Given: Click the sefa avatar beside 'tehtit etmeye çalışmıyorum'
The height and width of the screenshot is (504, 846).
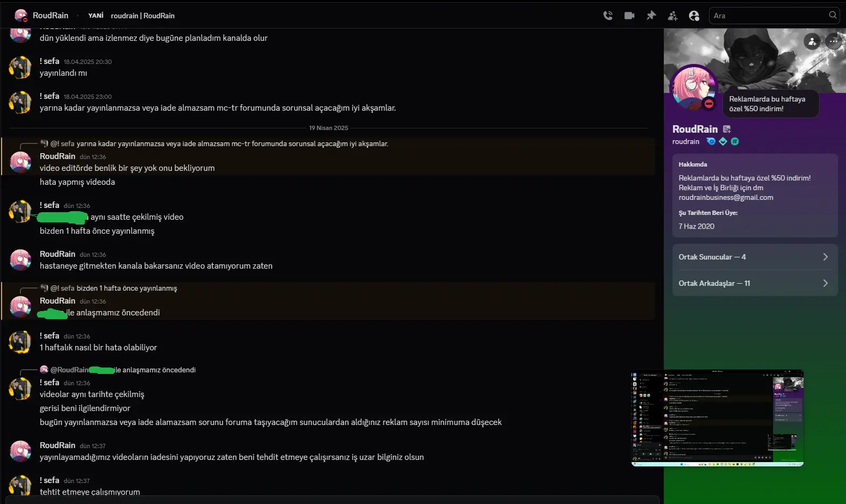Looking at the screenshot, I should [20, 485].
